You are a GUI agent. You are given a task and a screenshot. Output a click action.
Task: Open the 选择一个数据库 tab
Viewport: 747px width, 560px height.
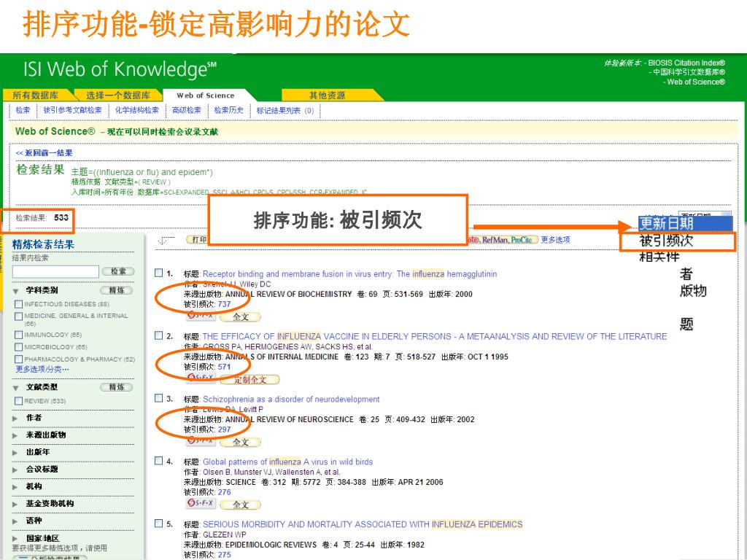coord(117,96)
